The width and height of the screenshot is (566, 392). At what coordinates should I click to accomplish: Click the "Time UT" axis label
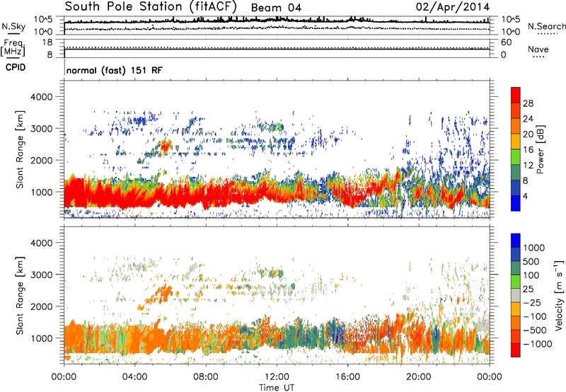tap(277, 388)
